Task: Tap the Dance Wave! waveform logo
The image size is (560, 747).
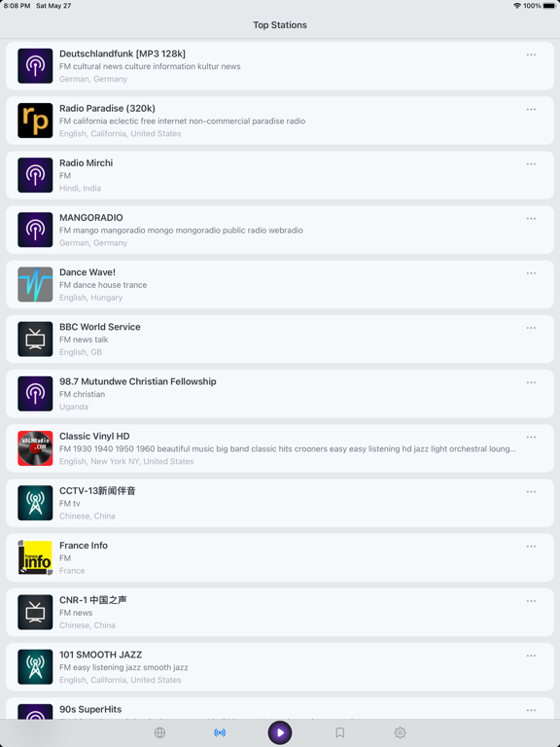Action: [35, 284]
